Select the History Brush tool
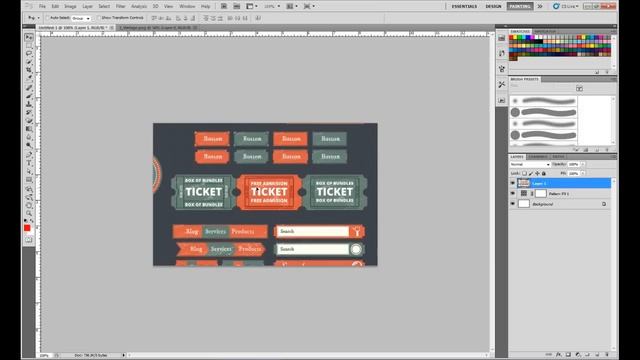 (x=29, y=112)
